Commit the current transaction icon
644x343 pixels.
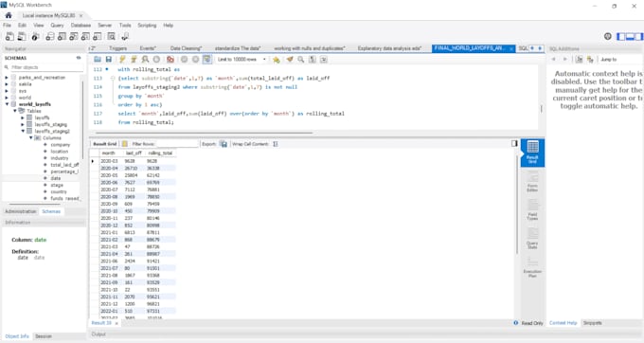pyautogui.click(x=184, y=60)
